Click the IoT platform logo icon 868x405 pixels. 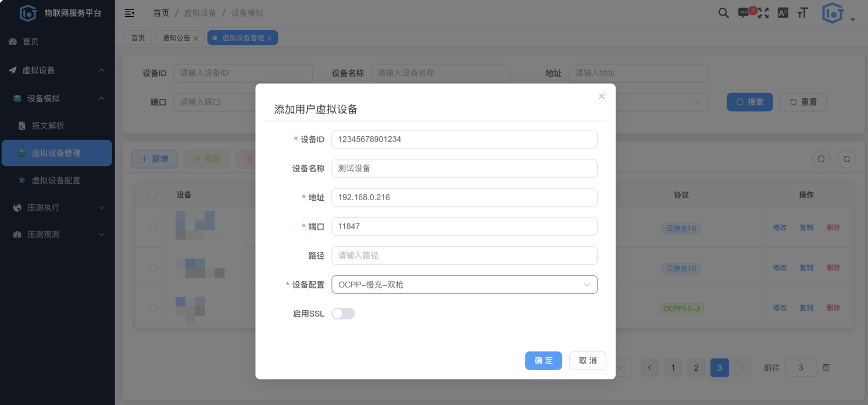[27, 13]
